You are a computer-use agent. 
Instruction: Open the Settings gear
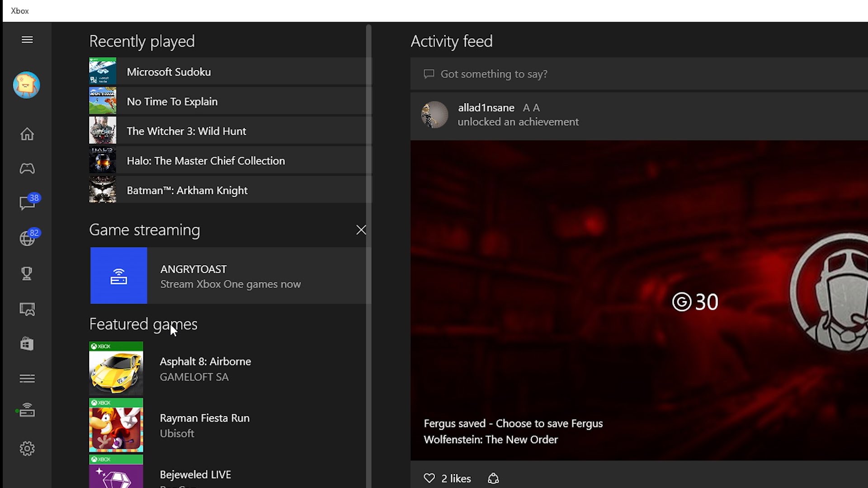[27, 448]
